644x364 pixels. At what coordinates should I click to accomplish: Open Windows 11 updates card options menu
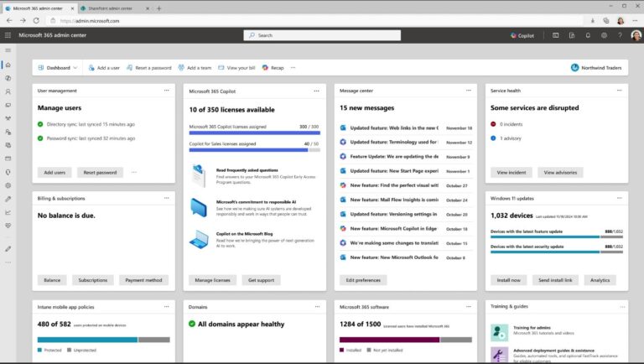[620, 198]
